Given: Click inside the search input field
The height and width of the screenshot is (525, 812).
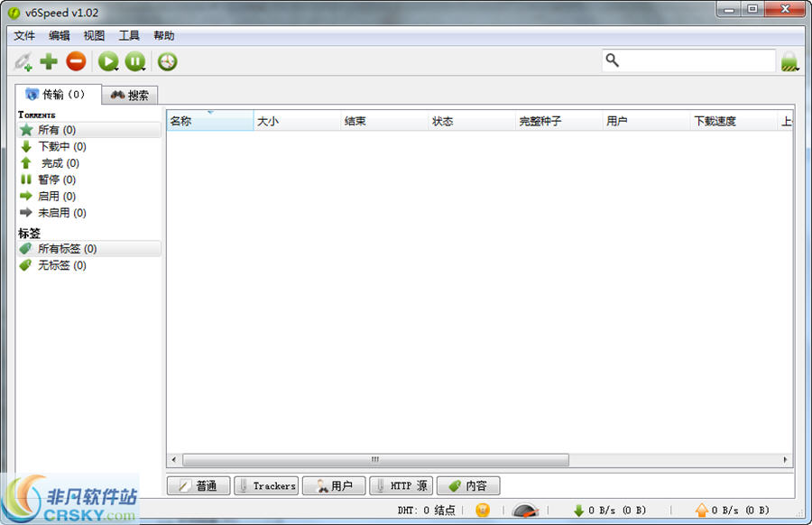Looking at the screenshot, I should (695, 60).
